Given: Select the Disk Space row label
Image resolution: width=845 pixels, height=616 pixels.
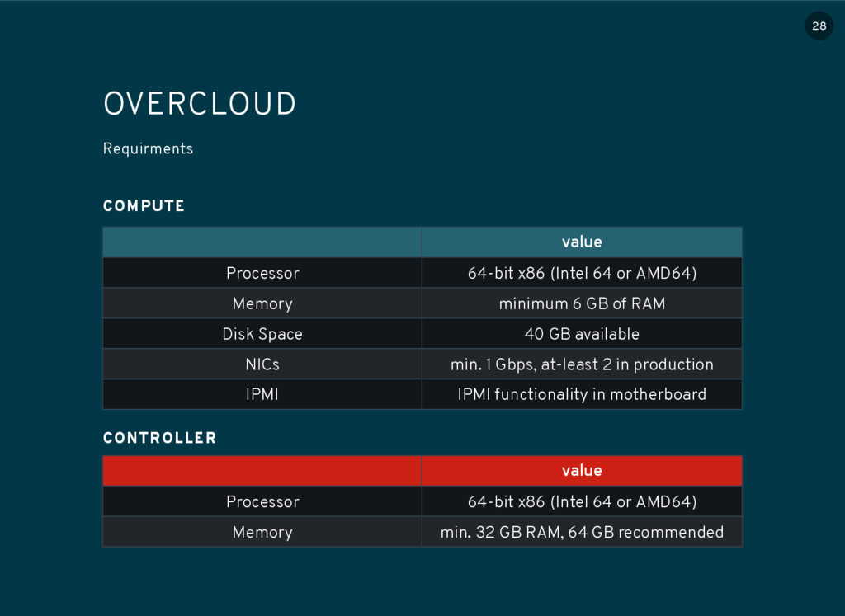Looking at the screenshot, I should pyautogui.click(x=262, y=334).
